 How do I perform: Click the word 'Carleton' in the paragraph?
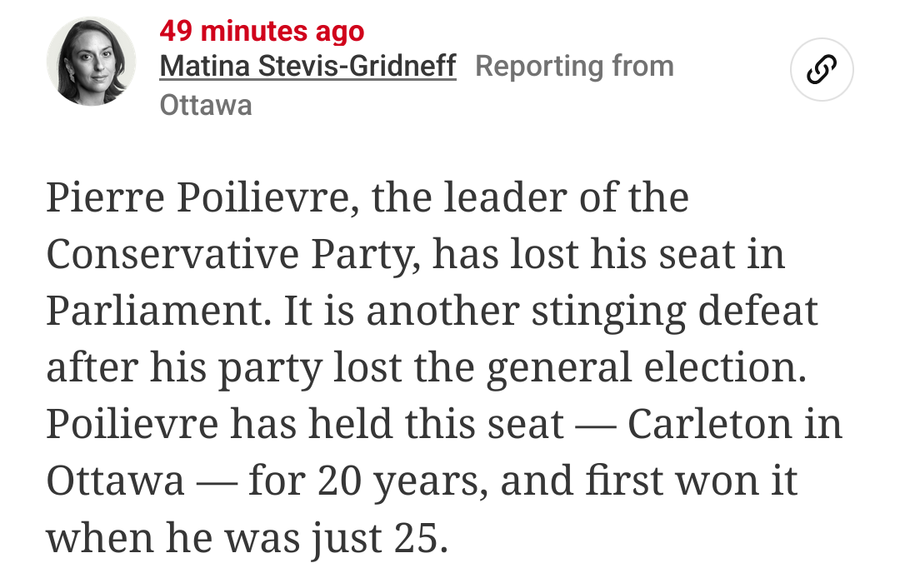[x=710, y=424]
